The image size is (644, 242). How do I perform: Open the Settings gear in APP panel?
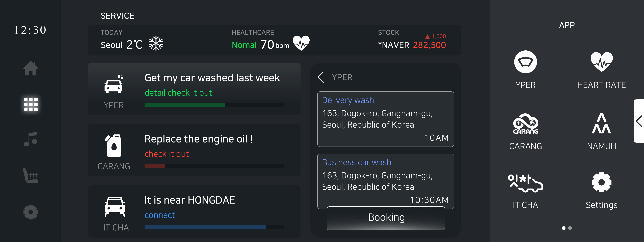point(601,182)
